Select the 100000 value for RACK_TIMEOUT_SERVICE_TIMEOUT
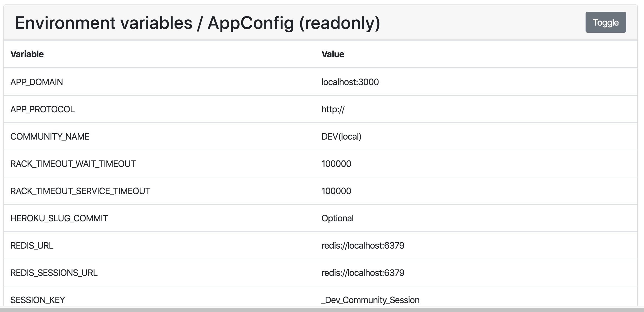Screen dimensions: 644x312 (336, 191)
